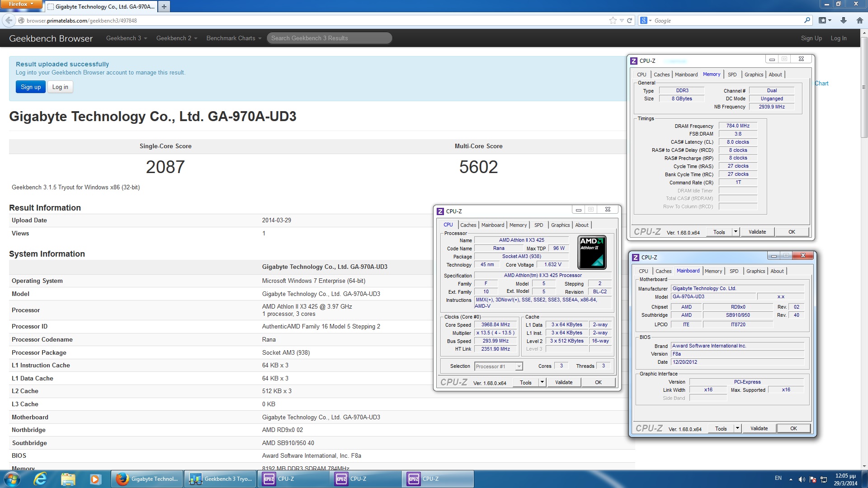Select Mainboard tab in CPU window
868x488 pixels.
coord(492,225)
